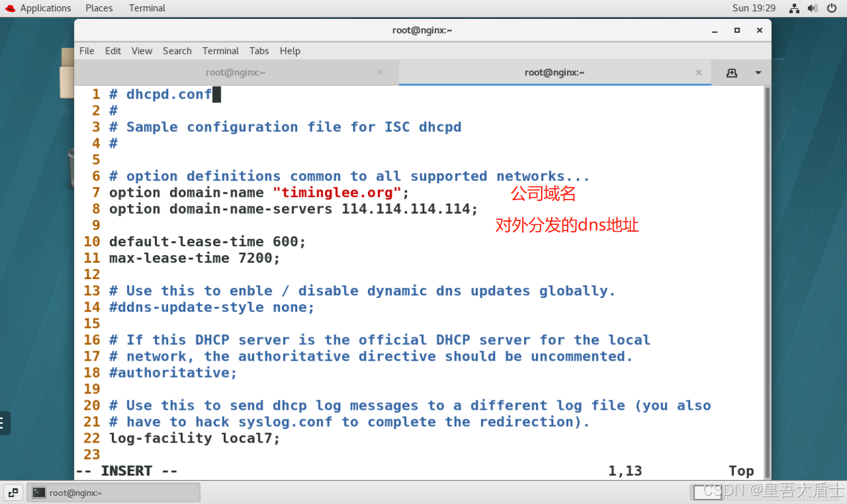
Task: Open the Terminal menu in the menu bar
Action: (x=221, y=51)
